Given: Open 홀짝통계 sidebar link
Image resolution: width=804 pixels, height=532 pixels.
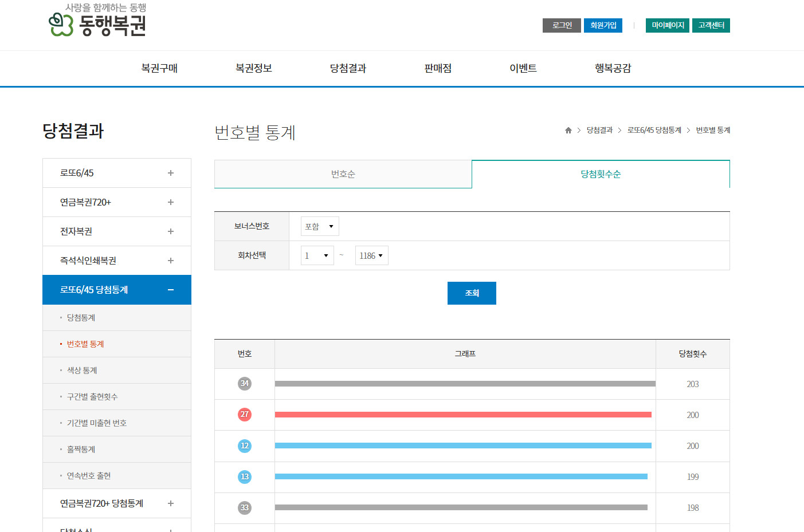Looking at the screenshot, I should point(81,450).
